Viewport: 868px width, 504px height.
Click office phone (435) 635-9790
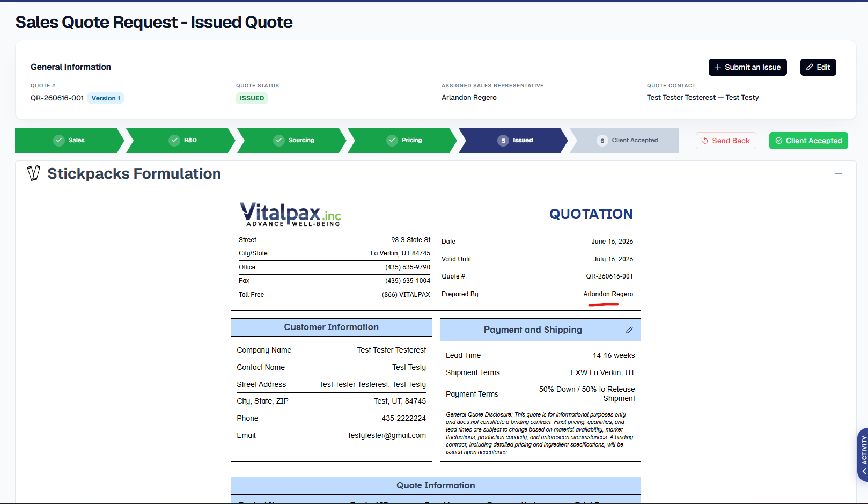(x=408, y=267)
